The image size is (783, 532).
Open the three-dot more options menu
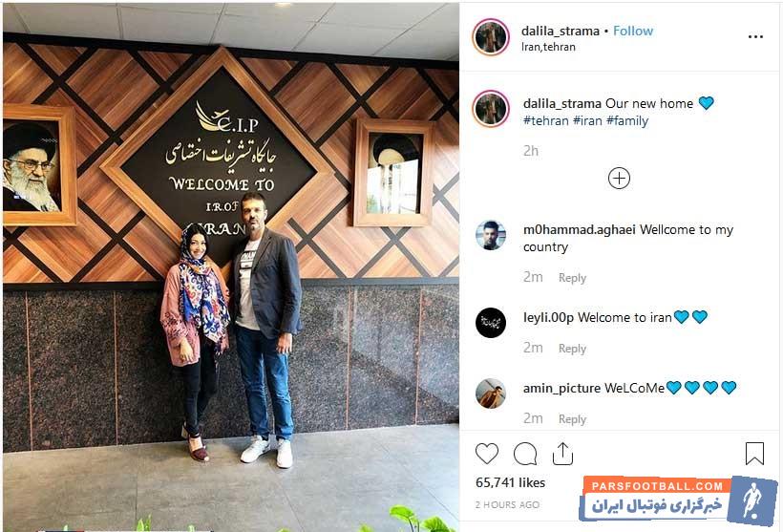(755, 36)
